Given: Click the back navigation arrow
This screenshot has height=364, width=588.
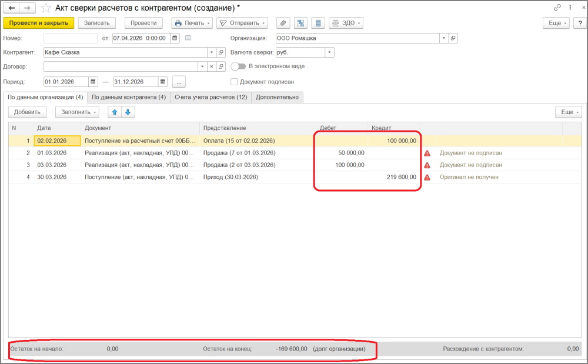Looking at the screenshot, I should pos(11,8).
